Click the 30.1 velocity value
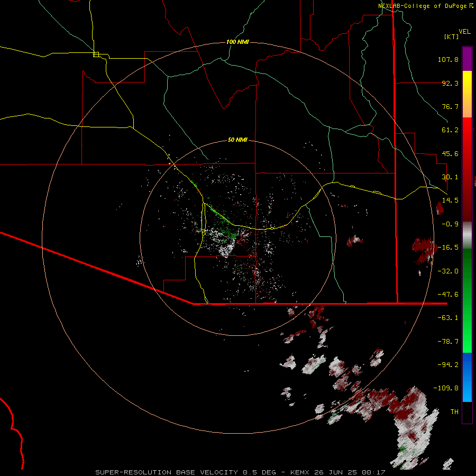 click(x=450, y=177)
